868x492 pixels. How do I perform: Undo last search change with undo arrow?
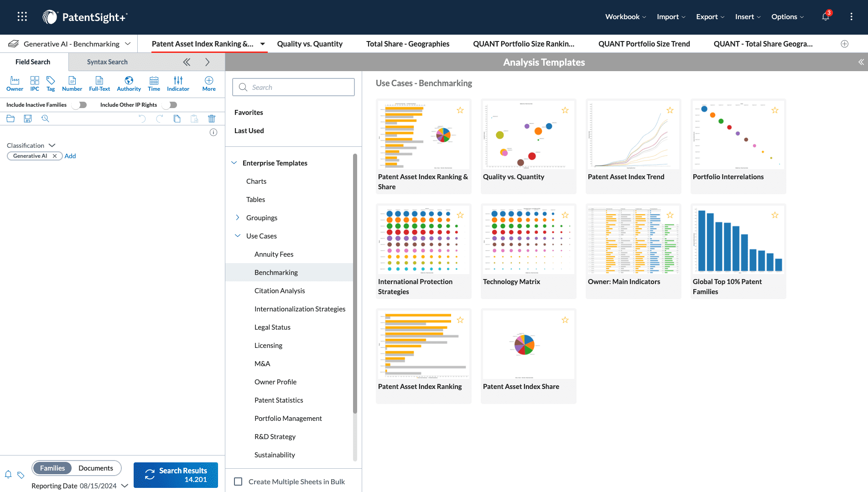tap(142, 119)
